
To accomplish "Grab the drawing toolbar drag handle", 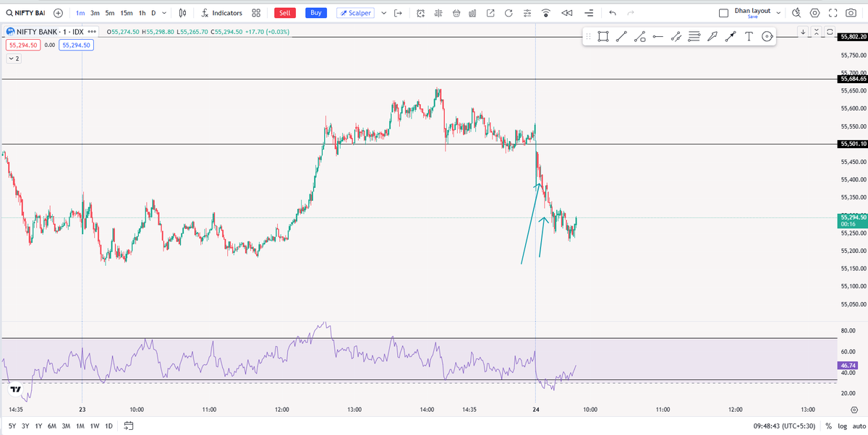I will (x=588, y=36).
